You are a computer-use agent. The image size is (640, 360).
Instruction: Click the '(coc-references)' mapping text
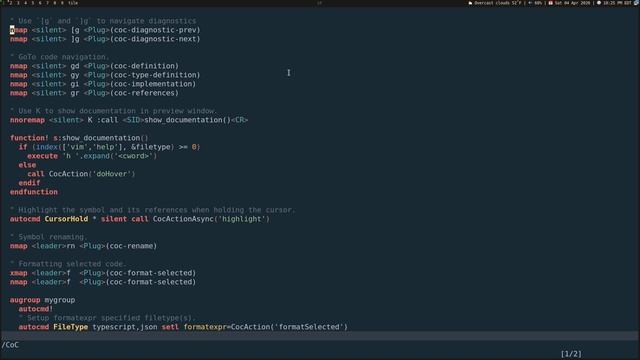[x=144, y=93]
